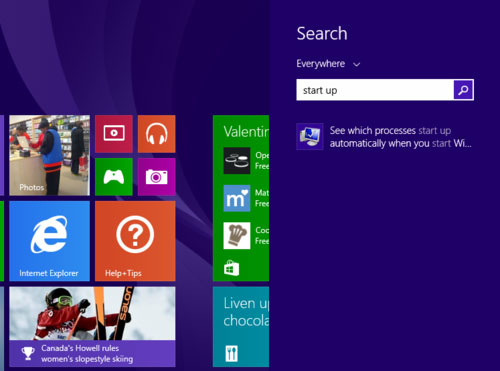Open the Music headphones tile
This screenshot has height=371, width=500.
click(x=157, y=134)
